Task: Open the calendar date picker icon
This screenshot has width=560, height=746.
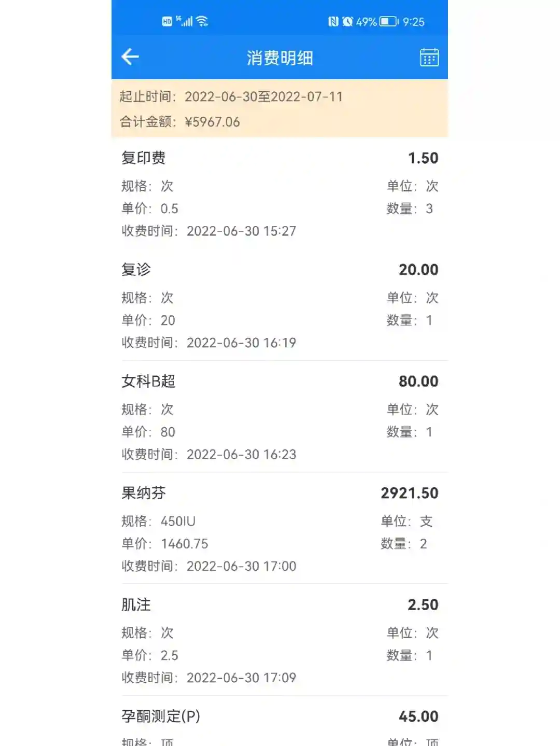Action: click(x=429, y=58)
